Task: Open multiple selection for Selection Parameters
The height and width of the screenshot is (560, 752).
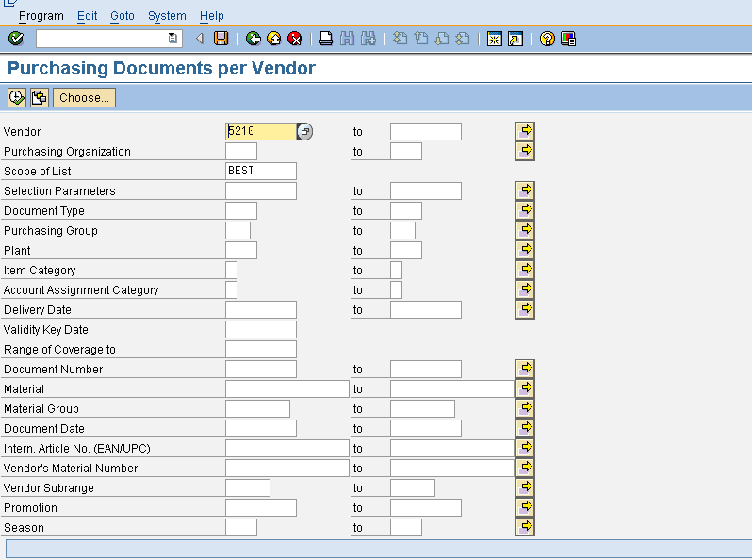Action: pos(525,190)
